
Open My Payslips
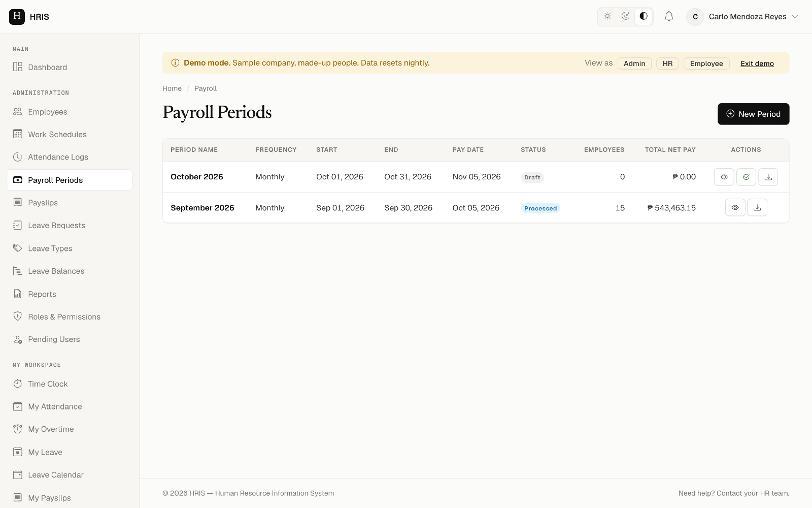pyautogui.click(x=70, y=498)
